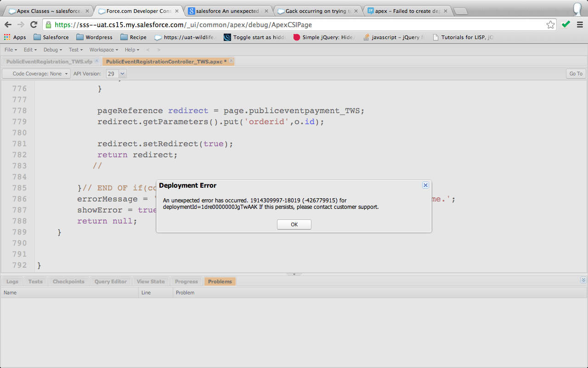Open the API Version dropdown arrow
The image size is (588, 368).
click(123, 74)
